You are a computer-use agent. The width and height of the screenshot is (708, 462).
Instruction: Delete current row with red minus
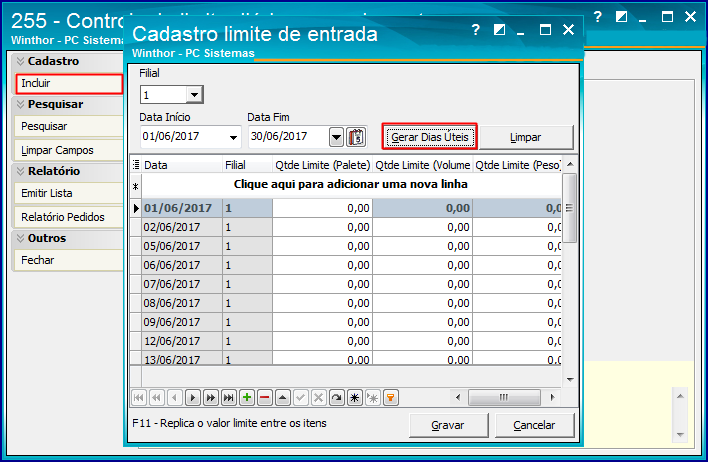265,398
